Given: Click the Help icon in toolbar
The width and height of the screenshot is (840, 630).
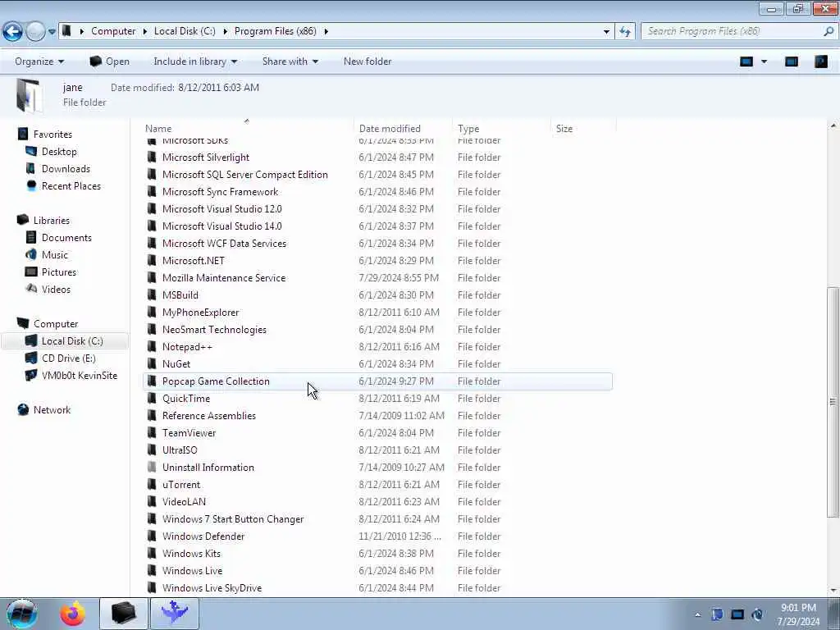Looking at the screenshot, I should pos(820,62).
